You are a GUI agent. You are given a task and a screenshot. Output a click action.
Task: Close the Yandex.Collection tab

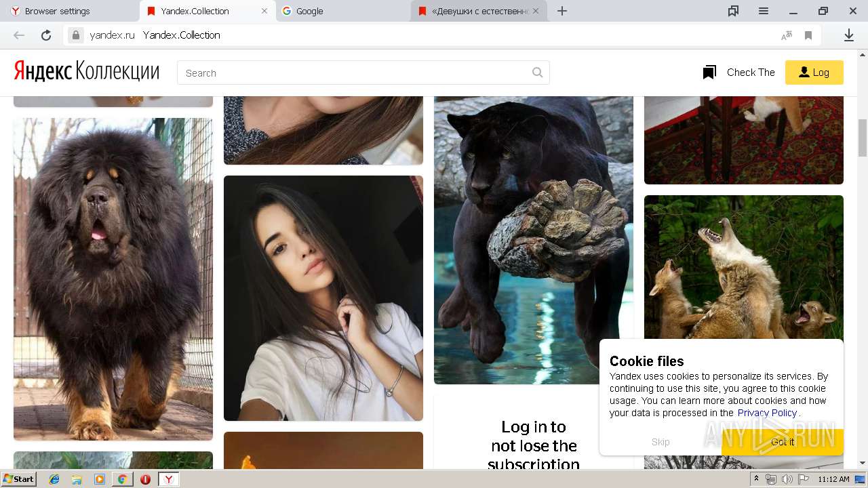click(x=264, y=11)
